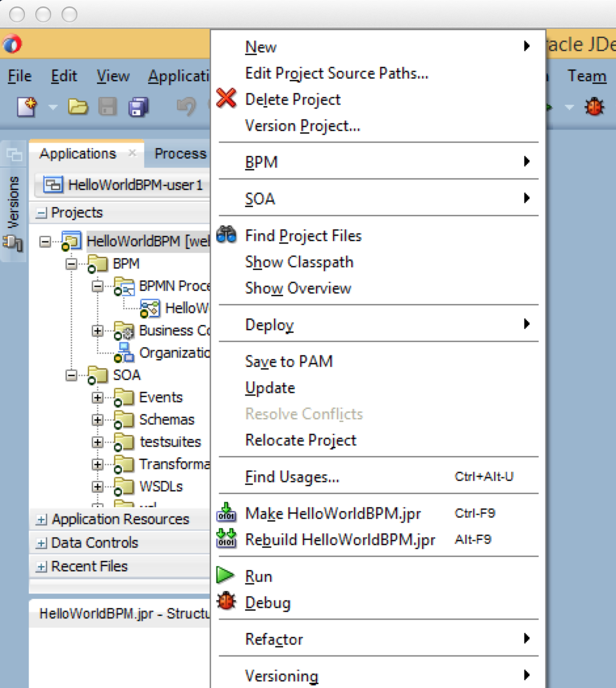Viewport: 616px width, 688px height.
Task: Open the New submenu
Action: (379, 46)
